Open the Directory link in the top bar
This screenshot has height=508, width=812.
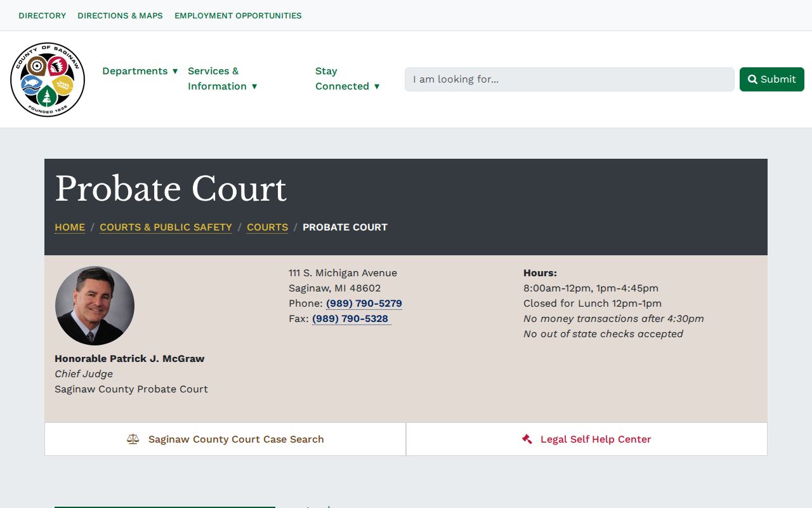pos(43,15)
